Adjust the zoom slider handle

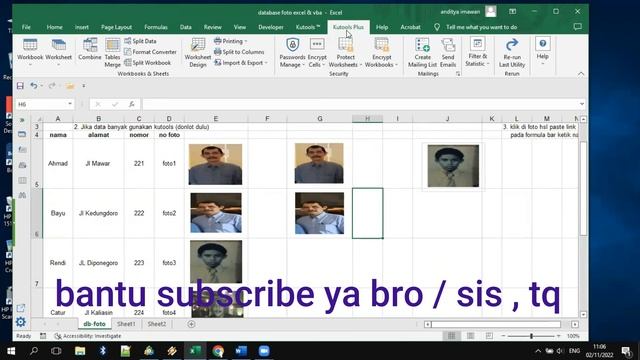[531, 336]
